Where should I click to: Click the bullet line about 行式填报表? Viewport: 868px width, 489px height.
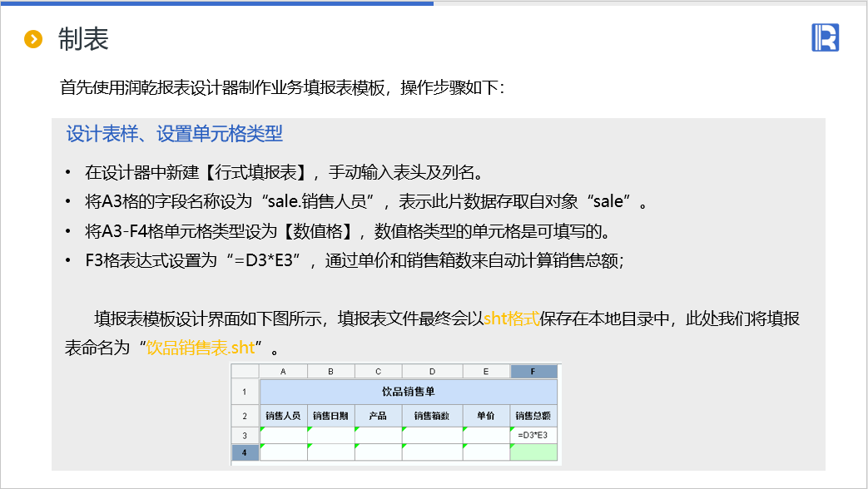(x=285, y=173)
